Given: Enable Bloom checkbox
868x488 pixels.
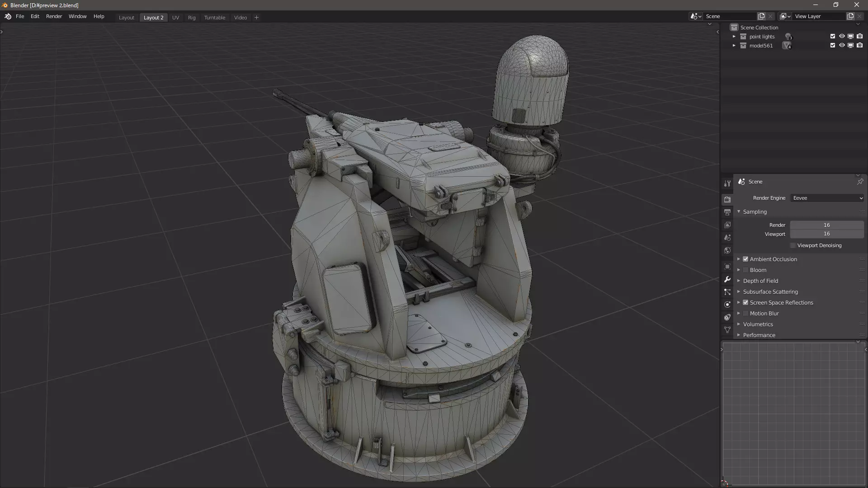Looking at the screenshot, I should click(x=745, y=270).
